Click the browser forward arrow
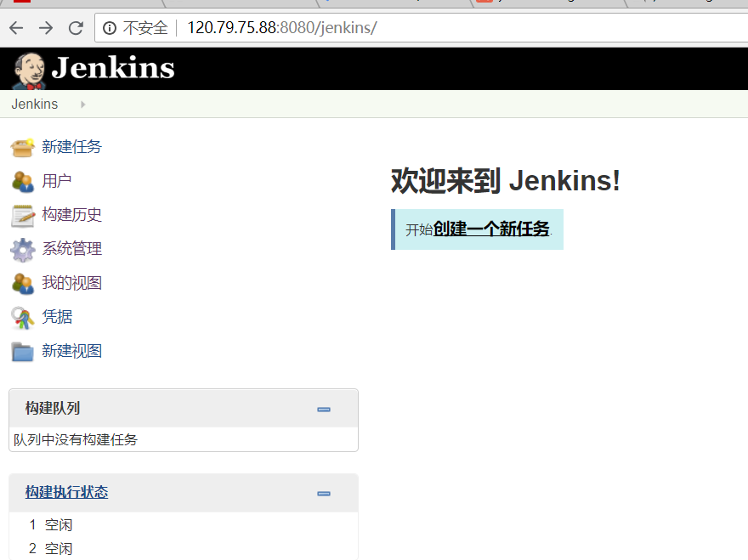Screen dimensions: 748x560 click(x=46, y=28)
